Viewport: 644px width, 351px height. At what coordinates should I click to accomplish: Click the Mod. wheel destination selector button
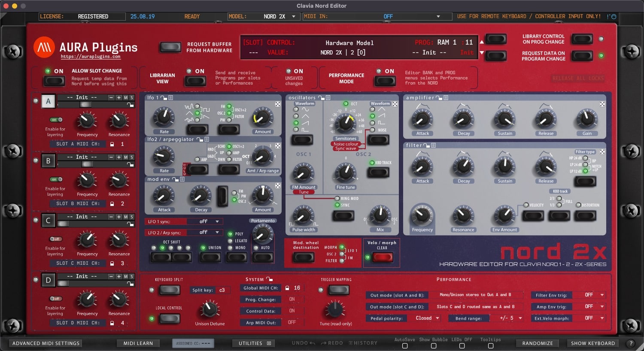pos(304,257)
